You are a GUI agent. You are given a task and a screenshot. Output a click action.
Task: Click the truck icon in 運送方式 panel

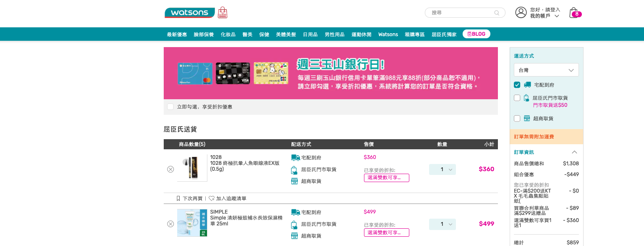tap(527, 85)
